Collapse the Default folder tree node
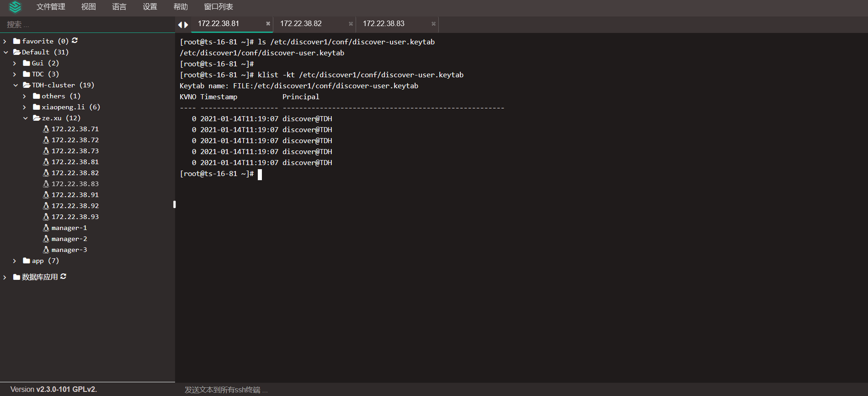 pos(6,52)
